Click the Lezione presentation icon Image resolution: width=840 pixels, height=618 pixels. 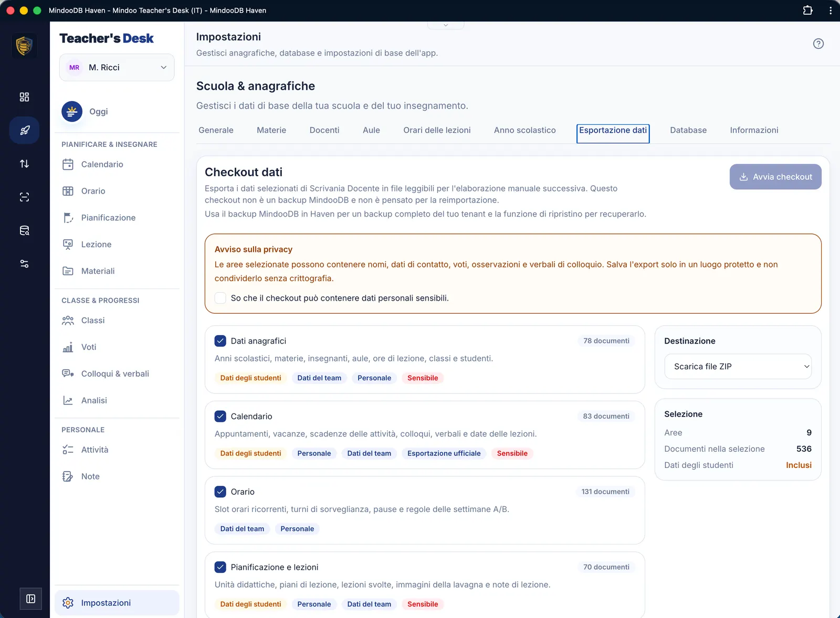pos(68,244)
